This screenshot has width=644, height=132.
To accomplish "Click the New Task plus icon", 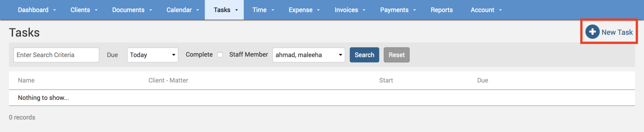I will point(592,32).
